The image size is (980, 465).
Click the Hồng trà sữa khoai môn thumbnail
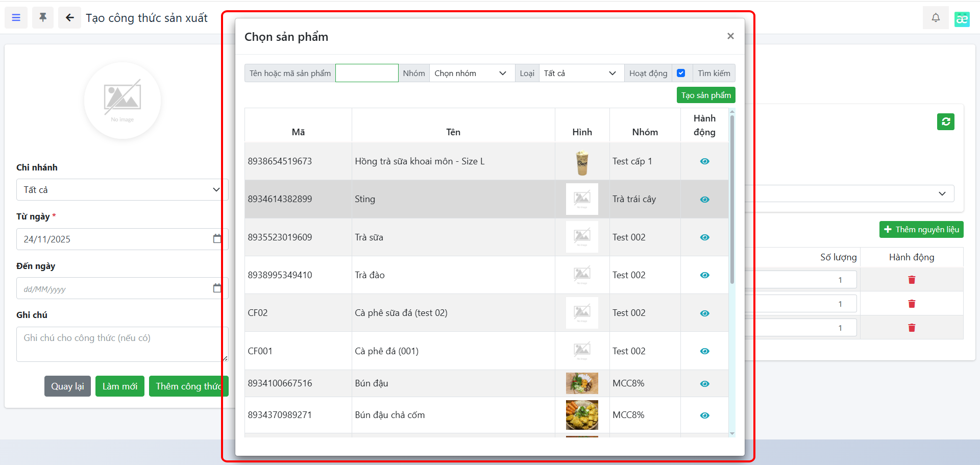582,162
